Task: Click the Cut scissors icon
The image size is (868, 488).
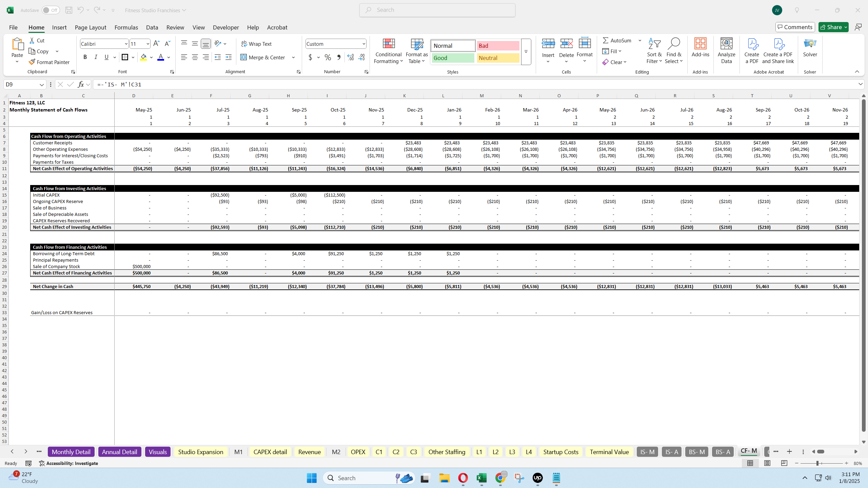Action: coord(32,40)
